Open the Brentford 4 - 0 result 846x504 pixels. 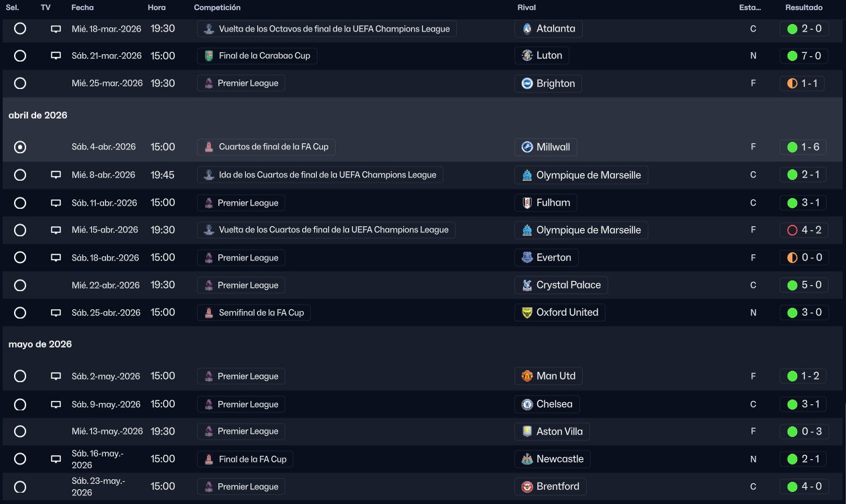click(x=803, y=487)
